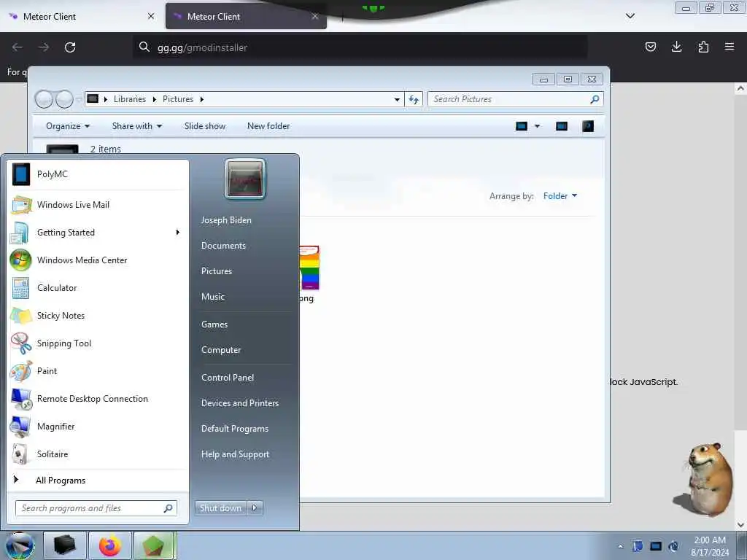Click the browser address bar
This screenshot has width=747, height=560.
point(360,47)
